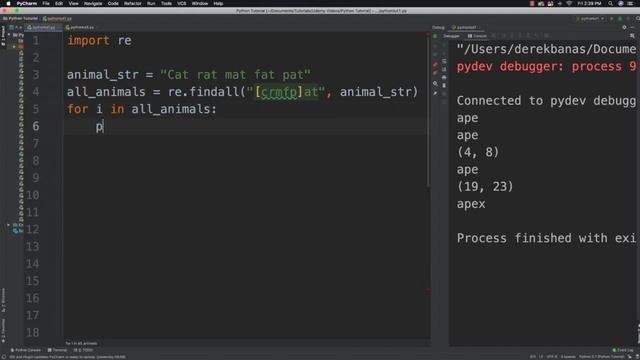Click the green Rerun icon in the Debug panel
Viewport: 640px width, 360px height.
click(x=435, y=36)
